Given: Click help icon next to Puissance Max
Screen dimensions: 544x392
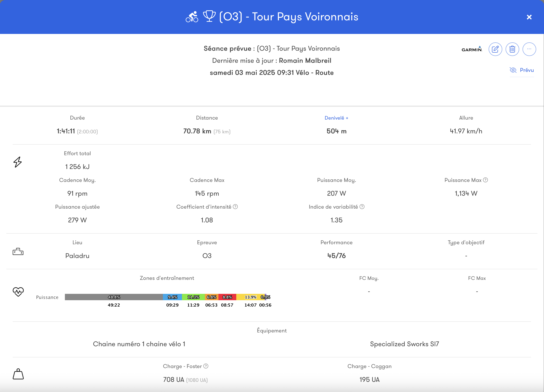Looking at the screenshot, I should (x=485, y=180).
